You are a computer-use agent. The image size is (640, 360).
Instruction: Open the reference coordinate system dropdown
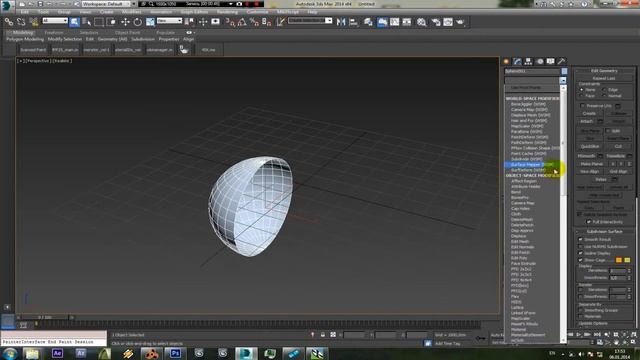[169, 21]
